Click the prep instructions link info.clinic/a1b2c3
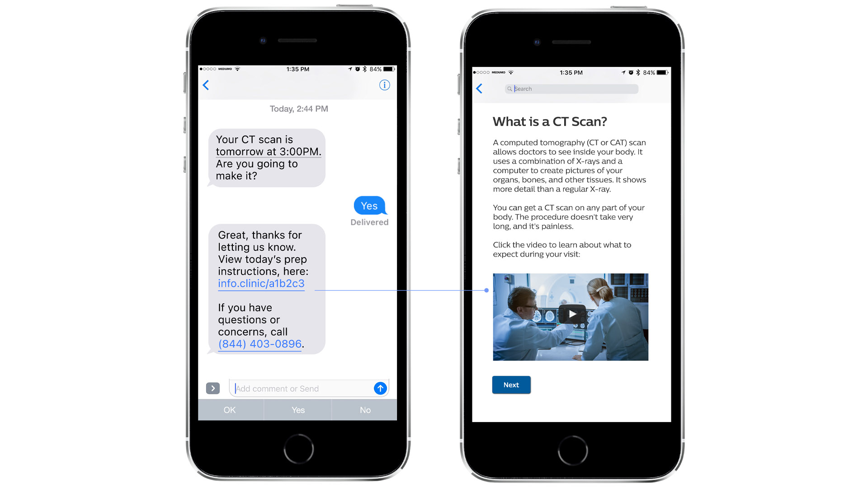868x488 pixels. tap(261, 284)
